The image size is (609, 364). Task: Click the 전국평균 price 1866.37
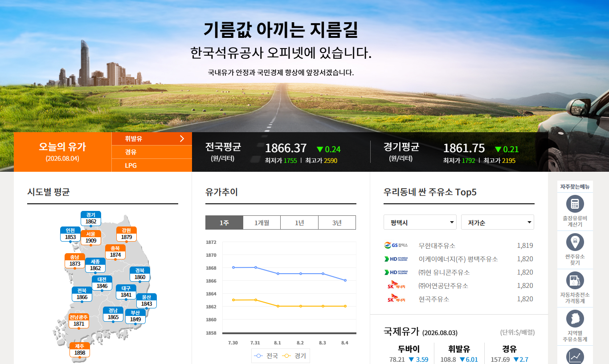coord(286,148)
